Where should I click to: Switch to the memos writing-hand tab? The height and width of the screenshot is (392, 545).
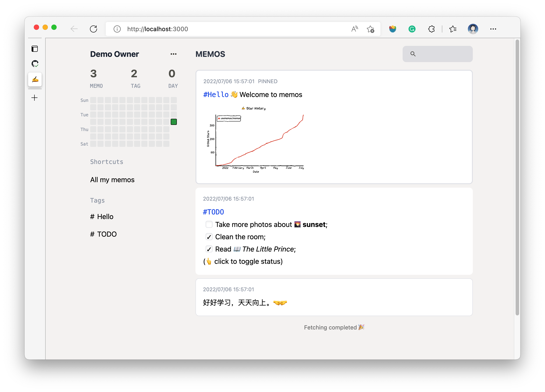[x=35, y=79]
